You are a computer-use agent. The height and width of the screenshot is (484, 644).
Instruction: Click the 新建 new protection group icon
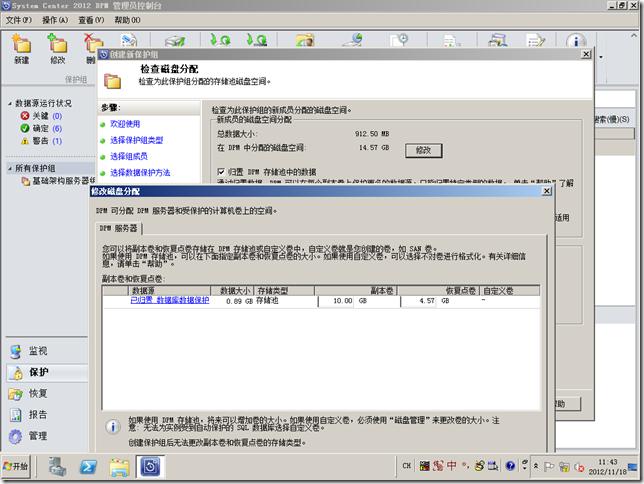click(x=21, y=49)
